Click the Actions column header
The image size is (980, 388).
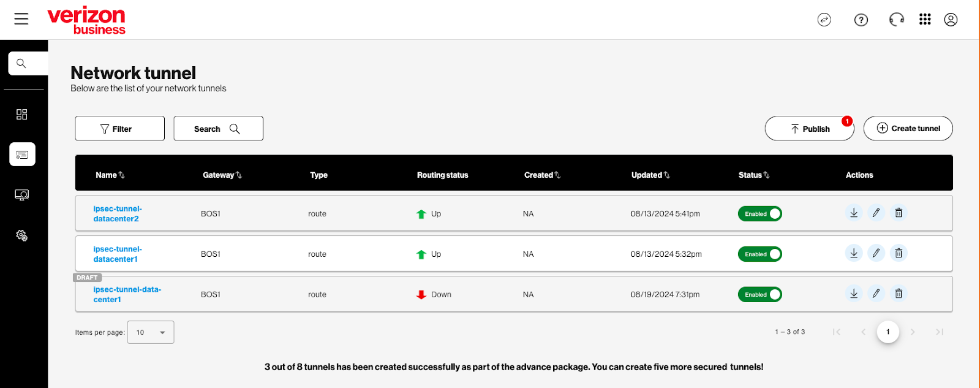click(x=859, y=175)
